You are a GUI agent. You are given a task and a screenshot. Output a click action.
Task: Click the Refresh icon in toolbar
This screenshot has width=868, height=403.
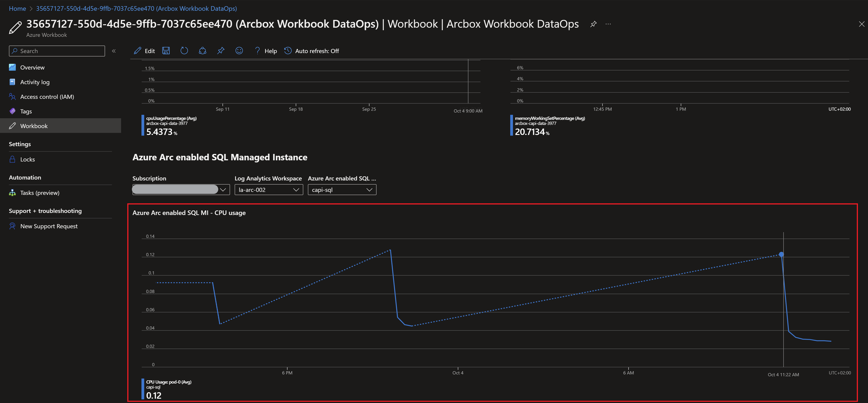click(x=184, y=51)
